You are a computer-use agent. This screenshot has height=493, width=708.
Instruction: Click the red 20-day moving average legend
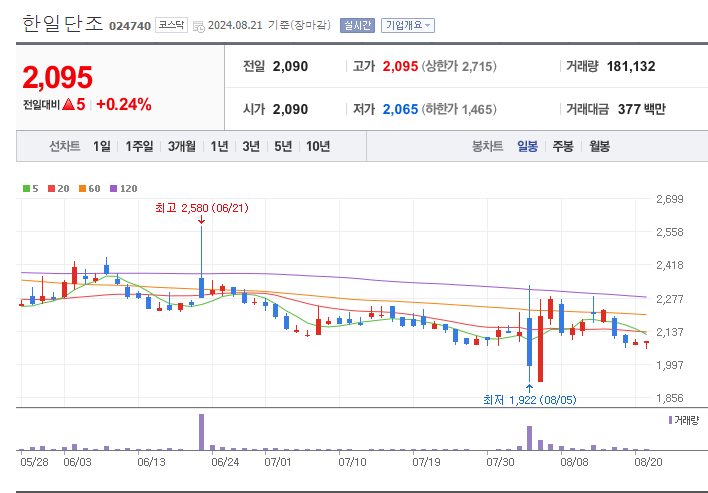click(59, 189)
